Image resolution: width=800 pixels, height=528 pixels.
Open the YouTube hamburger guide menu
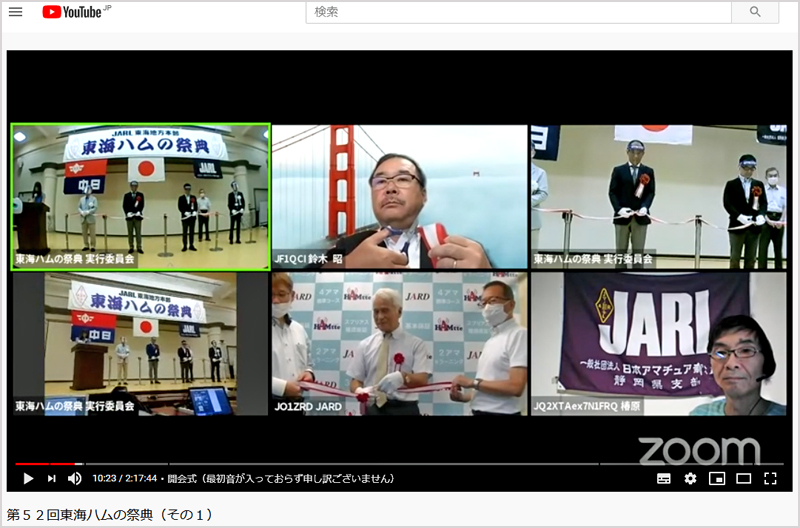pyautogui.click(x=15, y=12)
